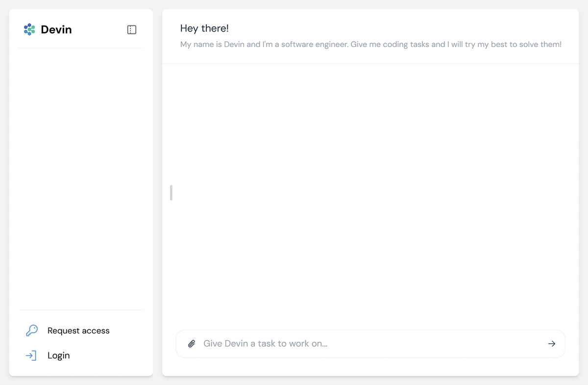Collapse the sidebar with the panel icon

pyautogui.click(x=132, y=29)
